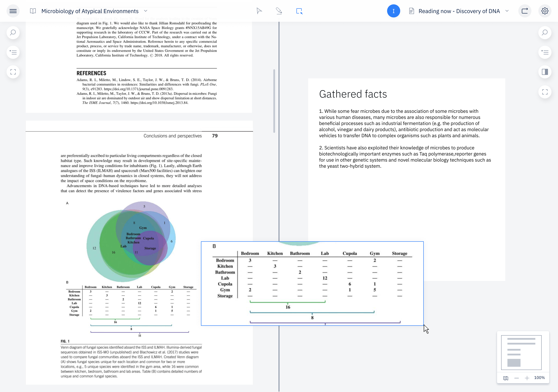
Task: Search in the right notes pane
Action: pyautogui.click(x=545, y=33)
